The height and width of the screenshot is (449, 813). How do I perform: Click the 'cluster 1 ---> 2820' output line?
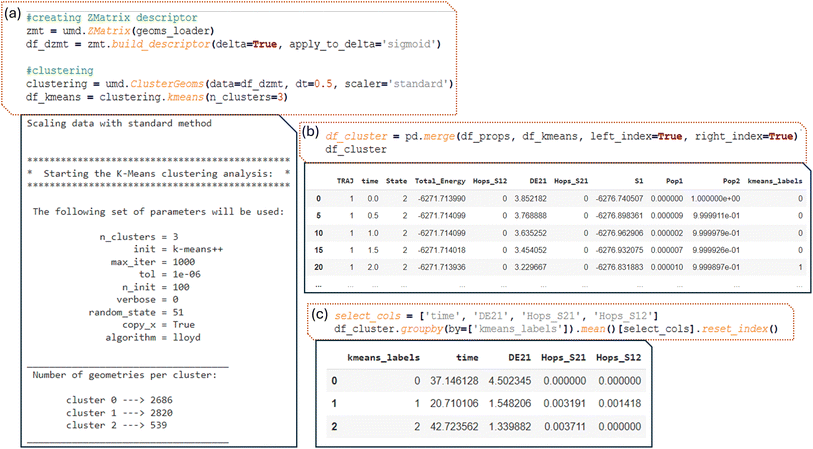(x=119, y=413)
